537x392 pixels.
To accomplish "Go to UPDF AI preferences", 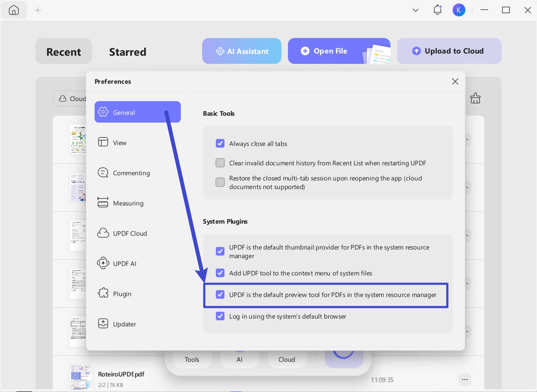I will 137,263.
